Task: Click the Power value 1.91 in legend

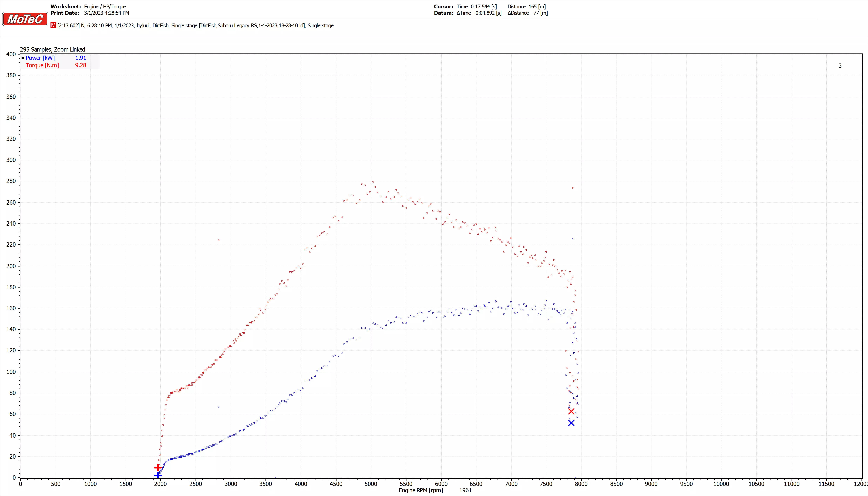Action: [80, 58]
